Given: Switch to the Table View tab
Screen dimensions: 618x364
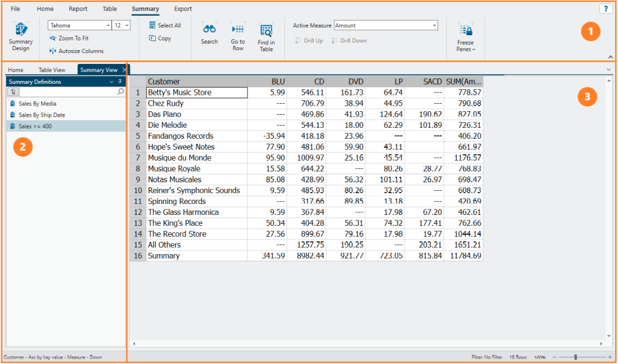Looking at the screenshot, I should click(x=51, y=70).
